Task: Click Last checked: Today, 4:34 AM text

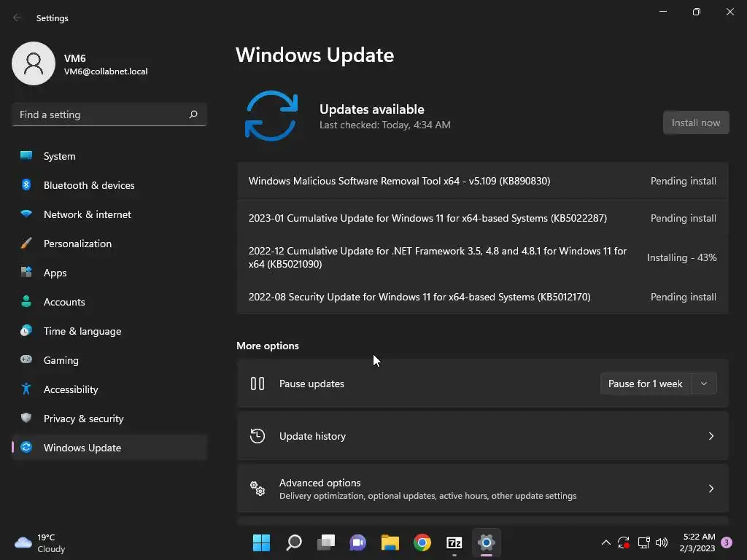Action: [x=385, y=125]
